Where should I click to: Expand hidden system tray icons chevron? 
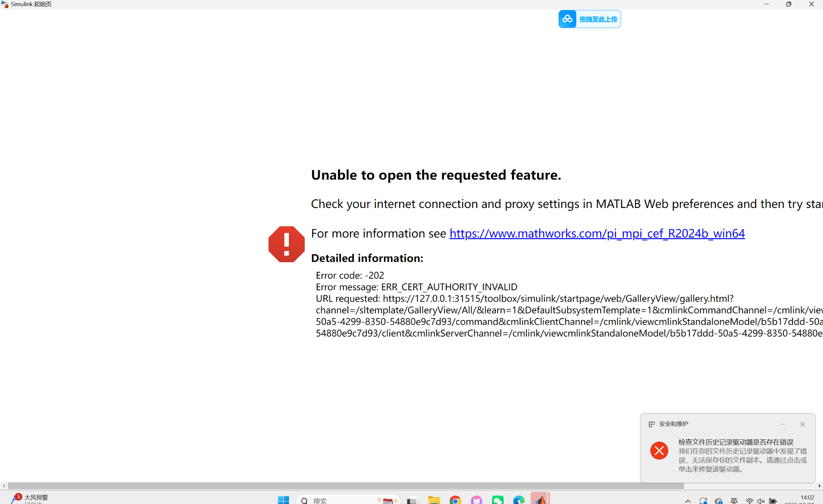[x=688, y=501]
